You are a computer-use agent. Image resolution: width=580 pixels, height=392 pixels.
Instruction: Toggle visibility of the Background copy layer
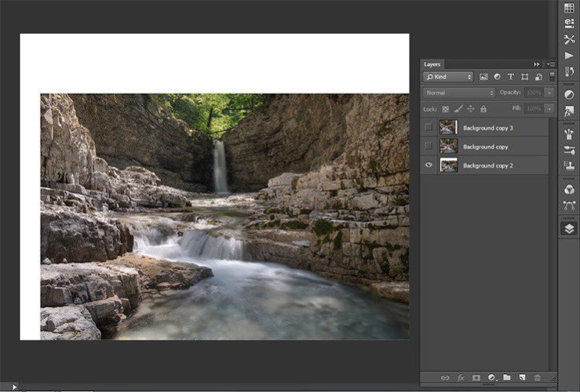(x=428, y=146)
